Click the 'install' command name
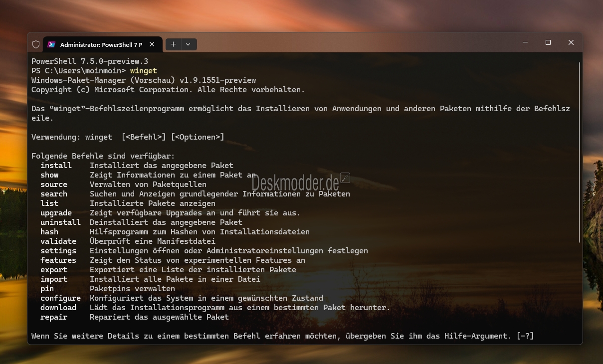The width and height of the screenshot is (603, 364). (56, 166)
